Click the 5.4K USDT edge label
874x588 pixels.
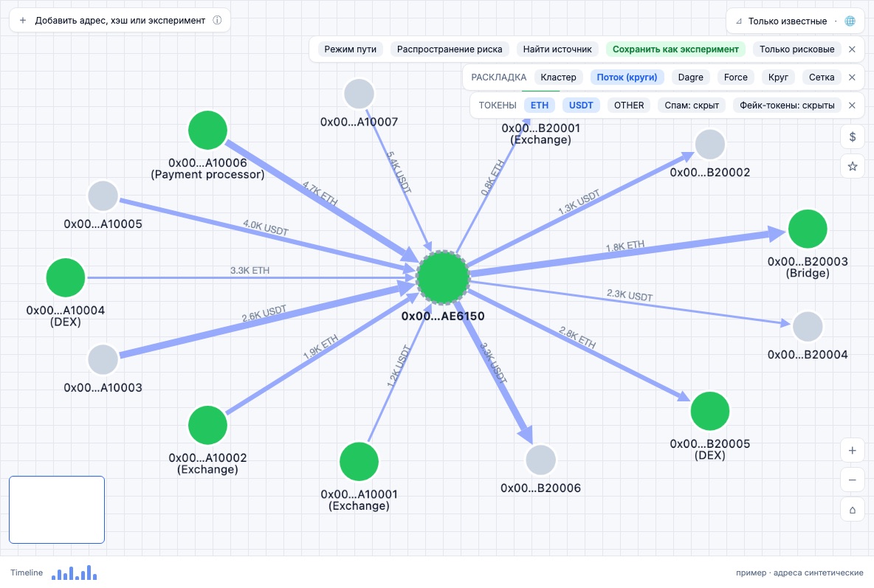399,172
